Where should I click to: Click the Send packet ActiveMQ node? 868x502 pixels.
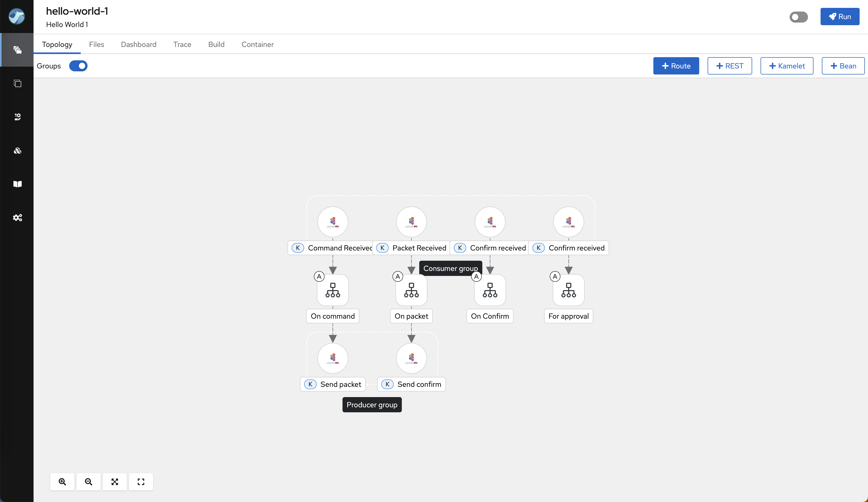[x=333, y=358]
